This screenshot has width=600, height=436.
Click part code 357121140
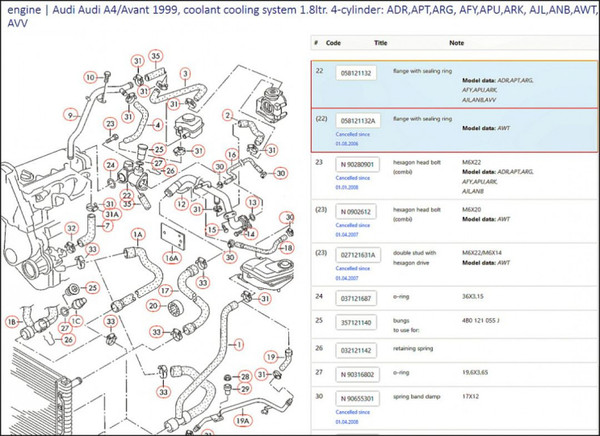(356, 323)
